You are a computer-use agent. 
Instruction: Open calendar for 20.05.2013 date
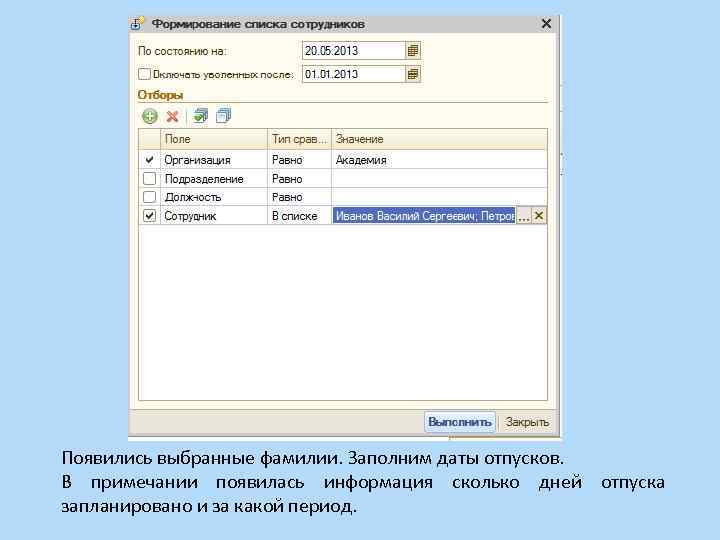413,51
